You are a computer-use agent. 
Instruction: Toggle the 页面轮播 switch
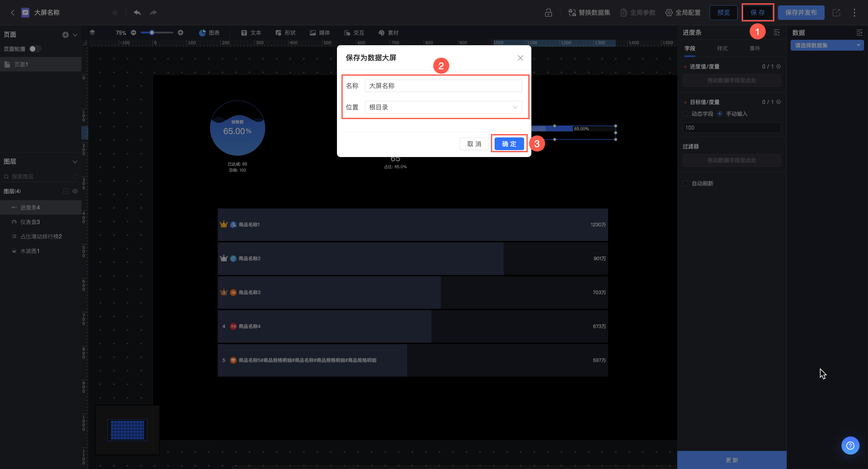click(x=35, y=49)
